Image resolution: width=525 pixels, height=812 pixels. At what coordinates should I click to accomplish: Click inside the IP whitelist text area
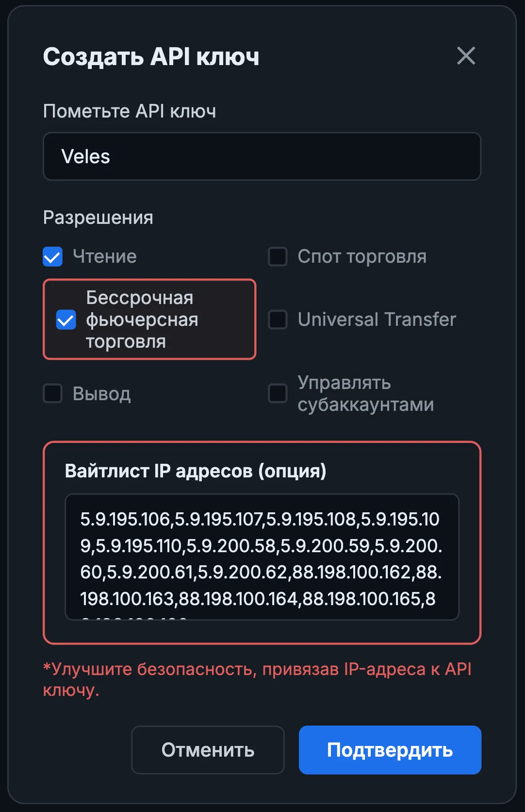click(x=262, y=556)
